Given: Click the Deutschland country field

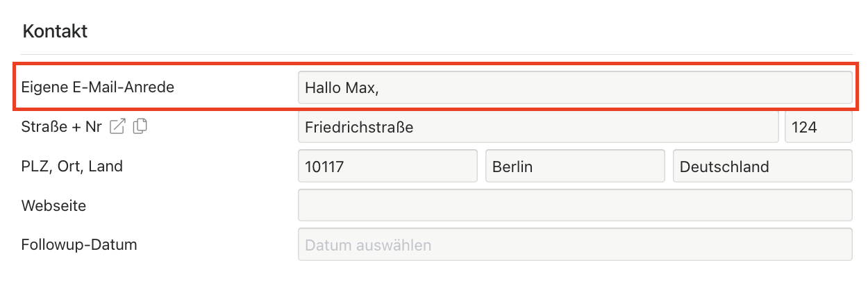Looking at the screenshot, I should click(x=762, y=167).
